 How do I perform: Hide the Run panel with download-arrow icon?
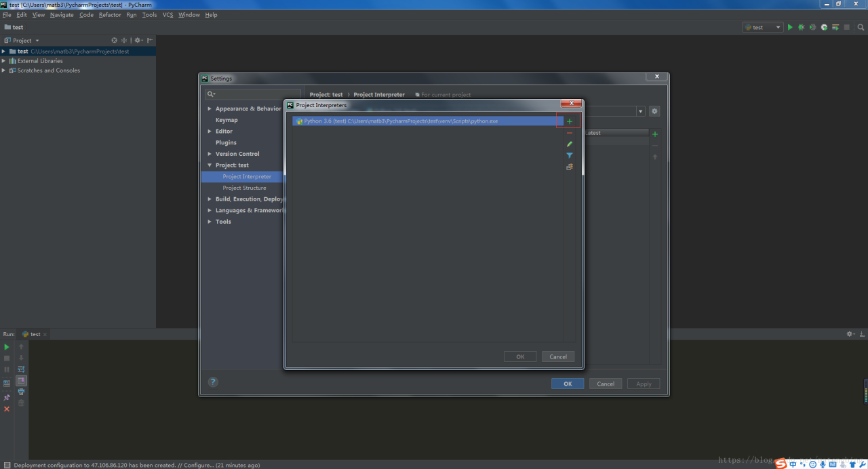[x=863, y=334]
